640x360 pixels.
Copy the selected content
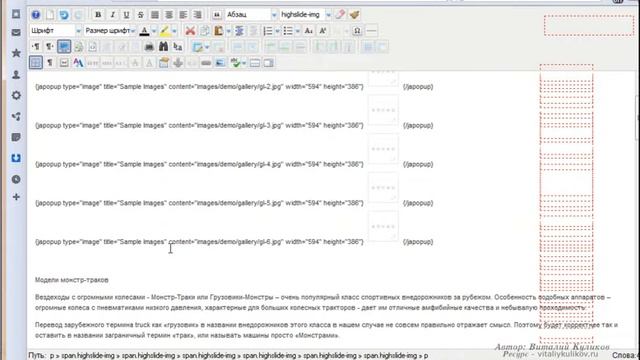coord(204,31)
